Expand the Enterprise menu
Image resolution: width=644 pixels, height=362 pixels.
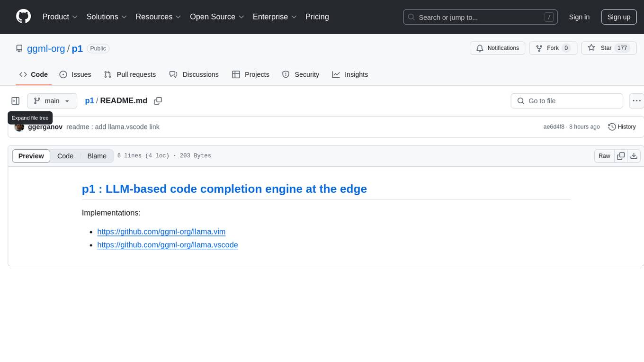click(275, 17)
